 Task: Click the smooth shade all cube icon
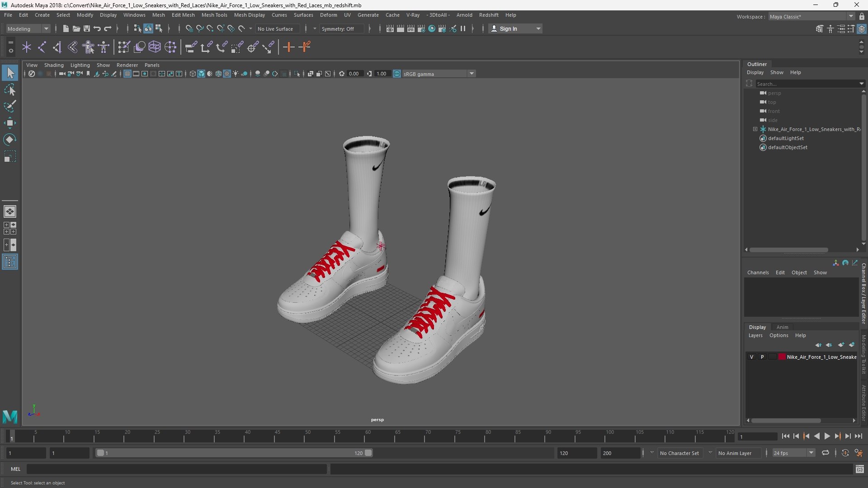pos(201,74)
